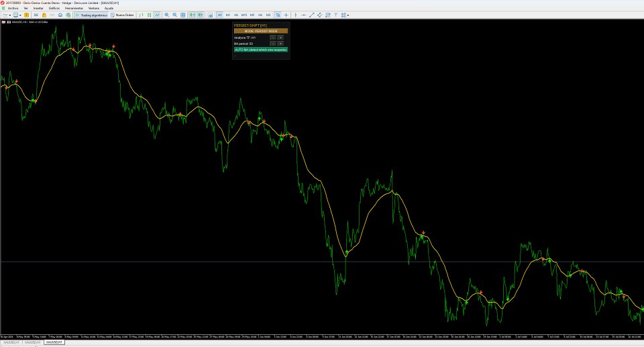Switch to candlestick chart display
The image size is (644, 347).
(150, 15)
